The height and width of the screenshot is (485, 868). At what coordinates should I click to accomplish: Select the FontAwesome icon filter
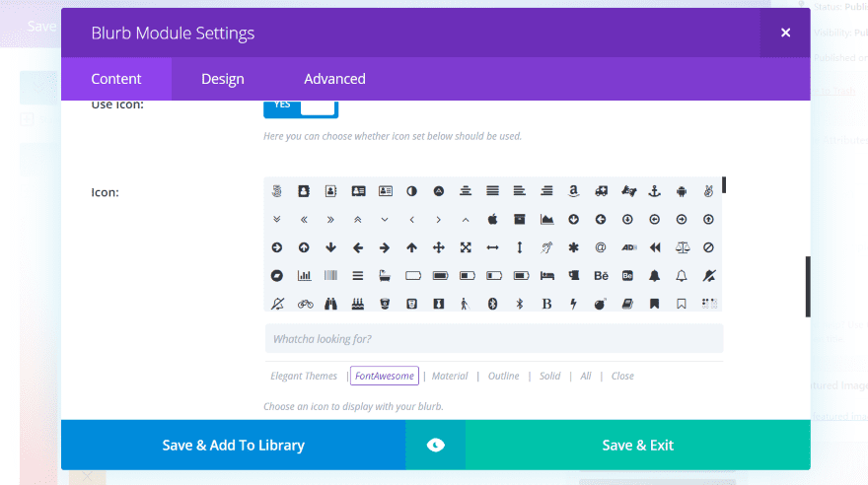pos(384,376)
